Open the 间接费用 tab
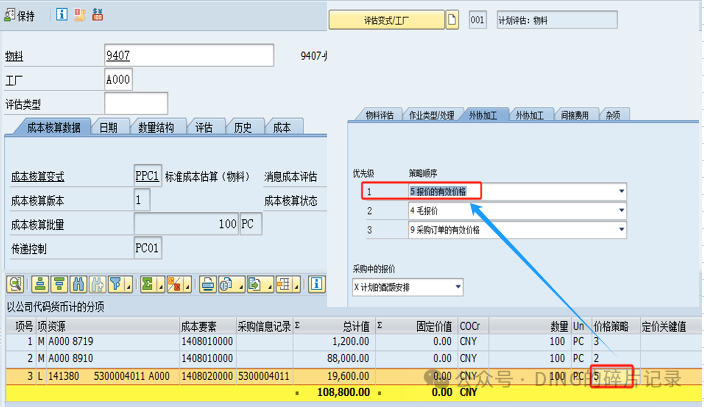The height and width of the screenshot is (407, 704). [x=575, y=115]
